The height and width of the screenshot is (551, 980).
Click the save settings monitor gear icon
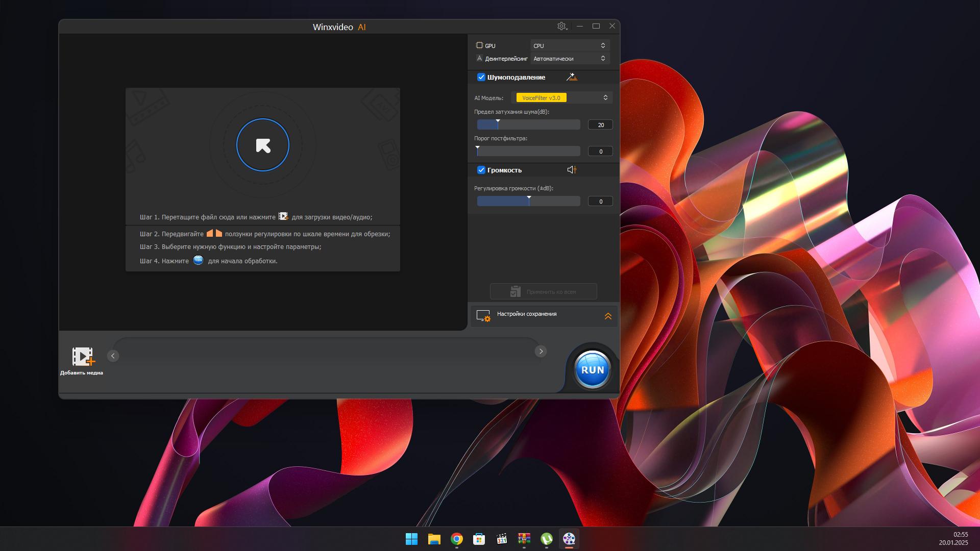click(x=483, y=316)
